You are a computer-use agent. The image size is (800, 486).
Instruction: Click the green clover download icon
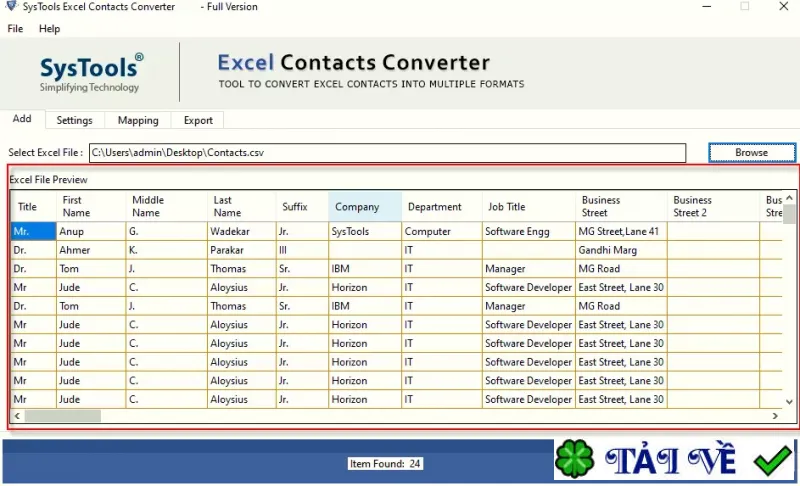[x=574, y=459]
